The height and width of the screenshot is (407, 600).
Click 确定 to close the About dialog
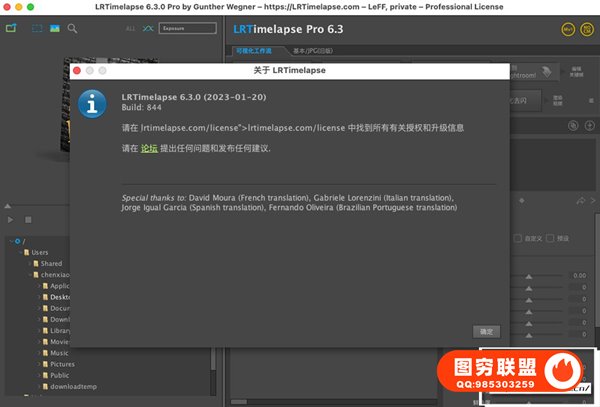coord(485,331)
